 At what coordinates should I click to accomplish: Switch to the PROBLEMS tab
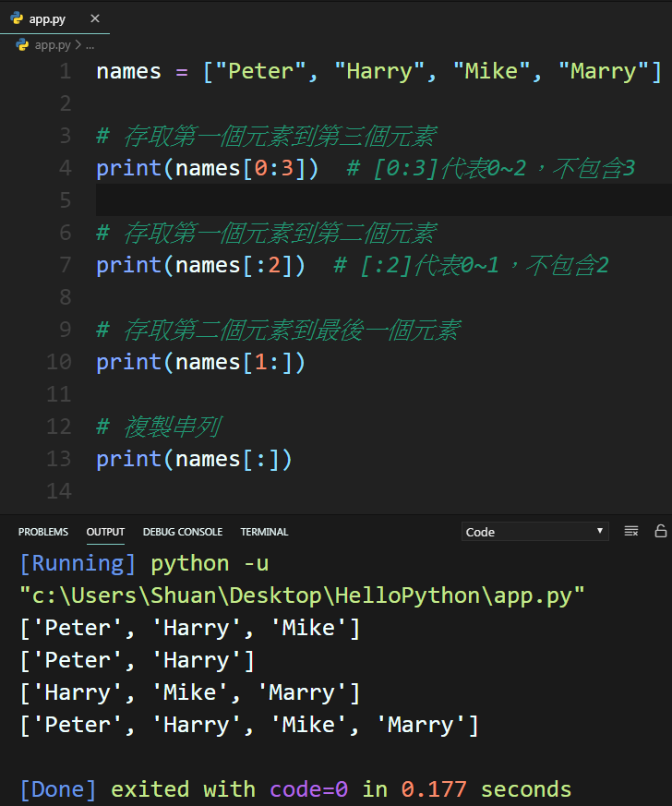(x=42, y=532)
